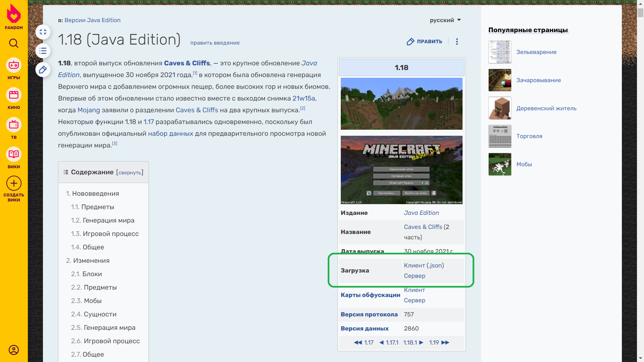Navigate to previous version 1.17.1
This screenshot has width=644, height=362.
click(389, 343)
